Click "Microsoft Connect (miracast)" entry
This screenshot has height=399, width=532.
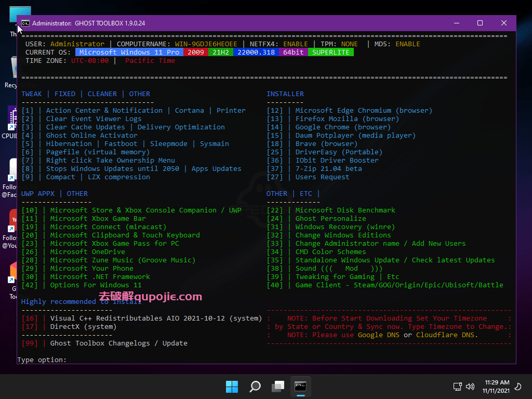pos(108,227)
